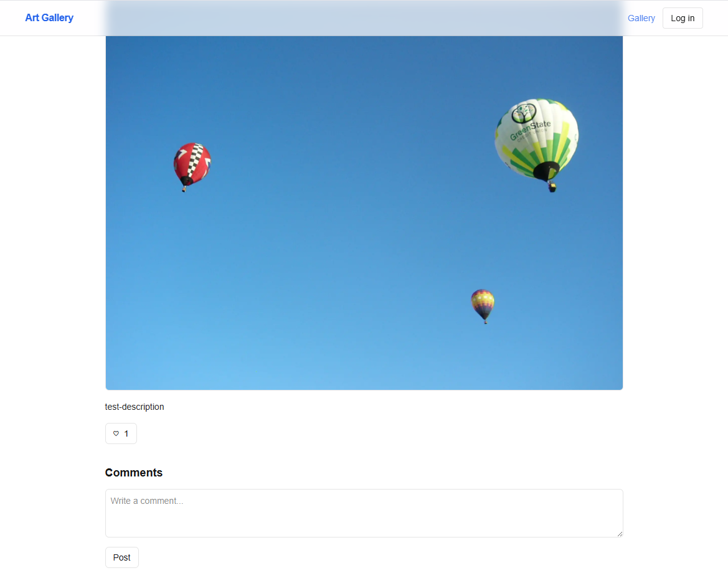Viewport: 728px width, 573px height.
Task: Click the small rainbow-striped balloon
Action: (483, 306)
